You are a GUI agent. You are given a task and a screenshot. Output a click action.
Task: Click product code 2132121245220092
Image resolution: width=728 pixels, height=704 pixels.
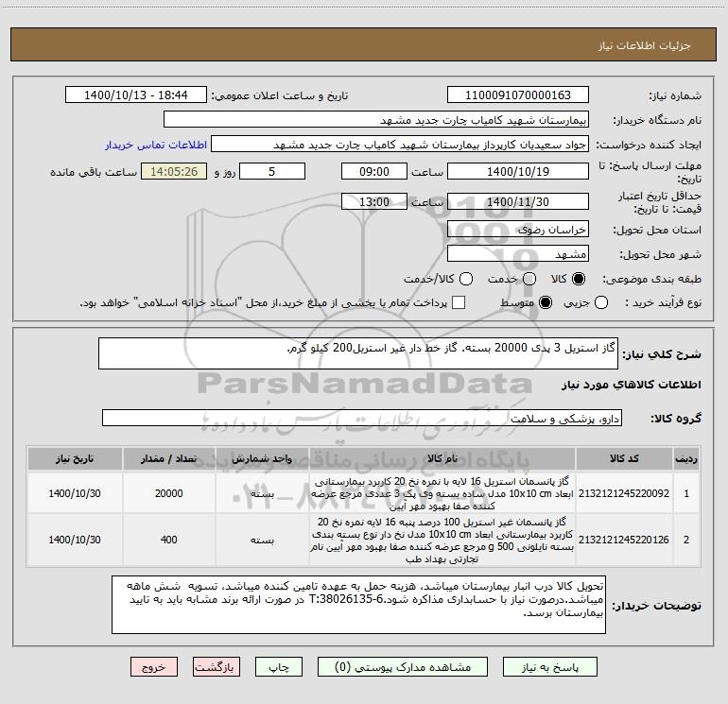(x=624, y=493)
